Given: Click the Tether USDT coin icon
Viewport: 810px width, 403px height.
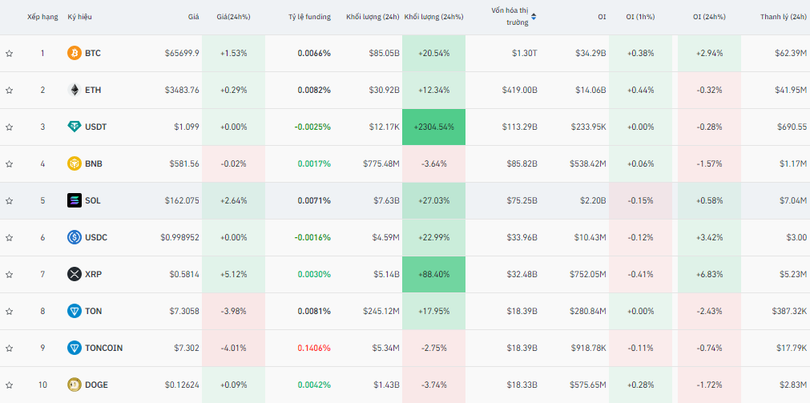Looking at the screenshot, I should (74, 127).
